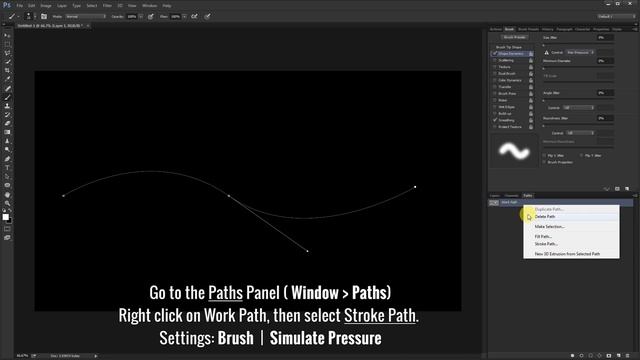Click the Brush Presets button

[x=514, y=37]
